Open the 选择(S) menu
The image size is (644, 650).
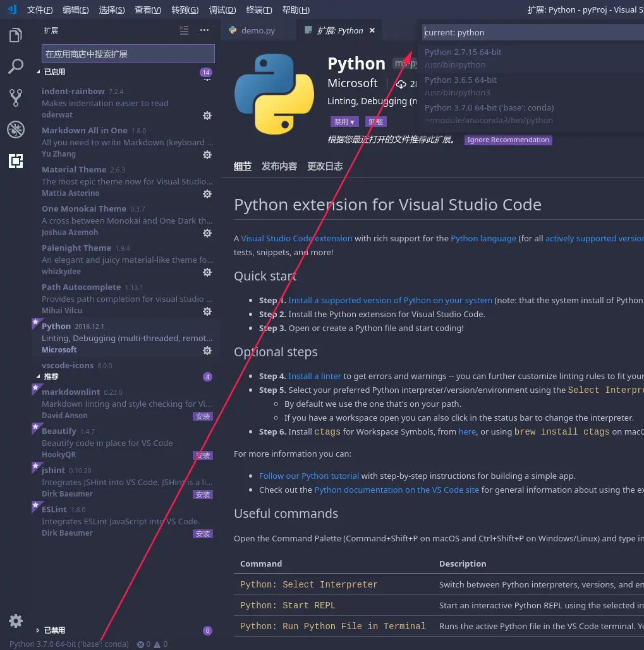point(112,10)
